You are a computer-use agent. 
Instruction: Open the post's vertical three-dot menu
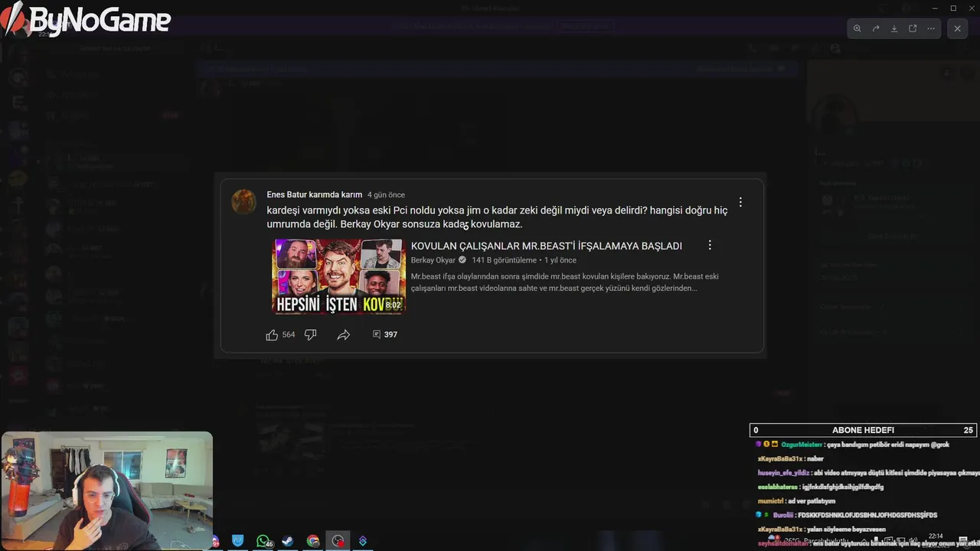740,202
